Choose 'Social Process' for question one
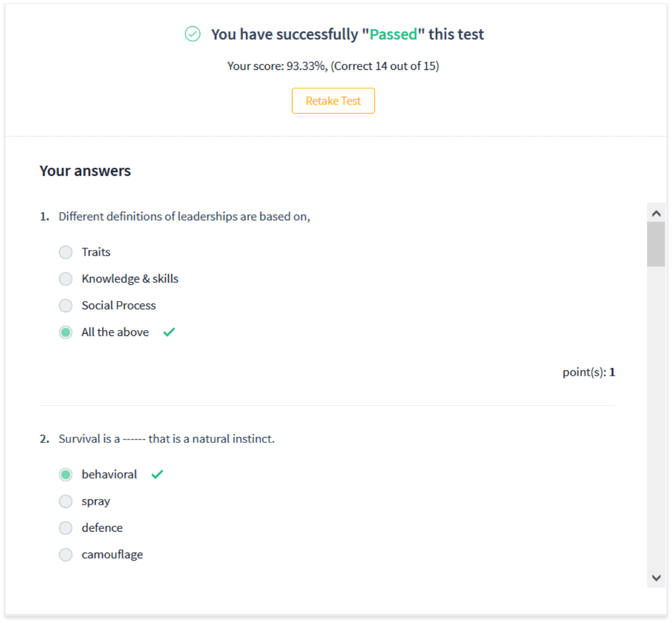 [x=66, y=305]
